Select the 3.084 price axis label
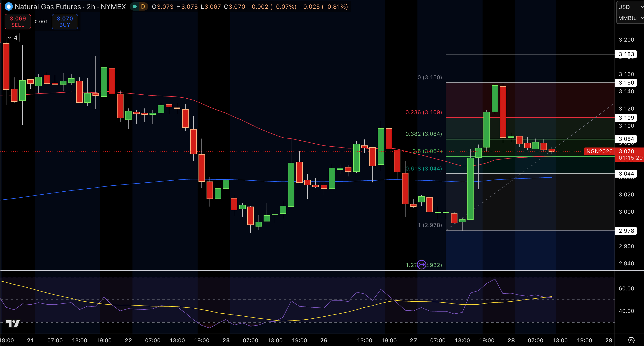Viewport: 644px width, 346px height. pyautogui.click(x=626, y=139)
